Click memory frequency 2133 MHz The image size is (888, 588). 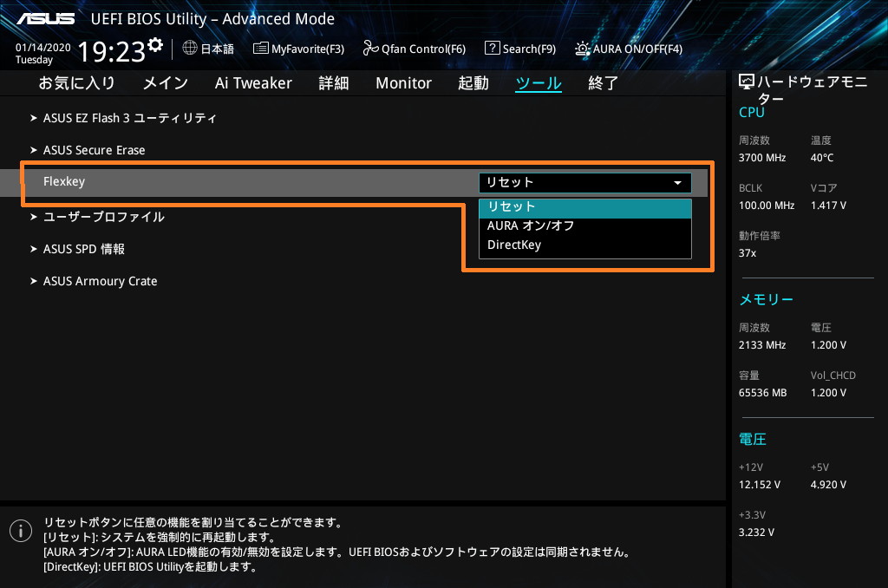[x=761, y=345]
